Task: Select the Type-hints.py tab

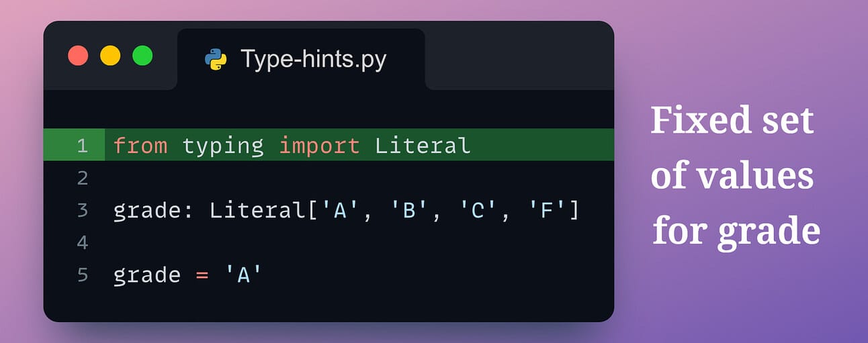Action: click(x=301, y=59)
